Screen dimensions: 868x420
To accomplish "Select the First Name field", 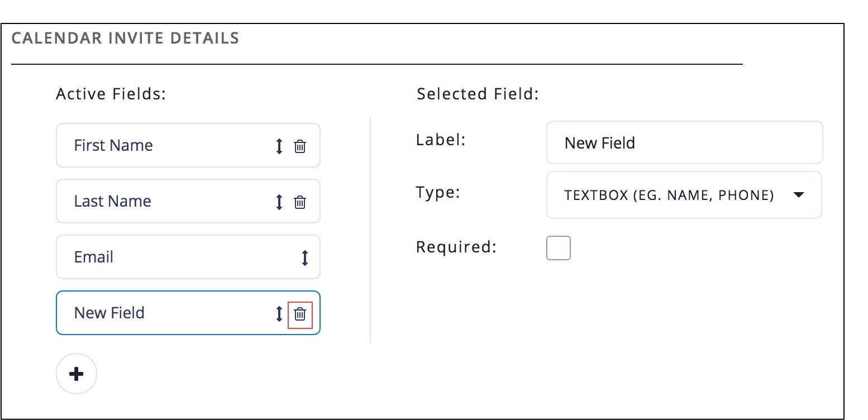I will (x=113, y=146).
